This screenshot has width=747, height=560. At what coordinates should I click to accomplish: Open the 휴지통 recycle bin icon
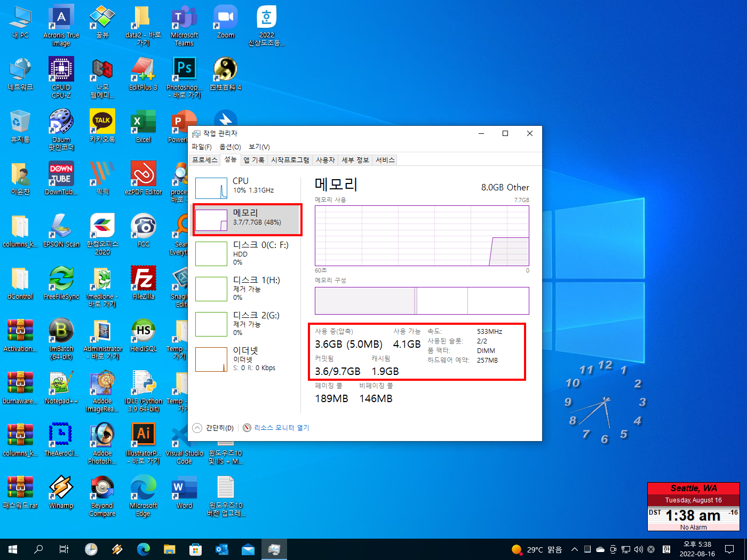(20, 127)
